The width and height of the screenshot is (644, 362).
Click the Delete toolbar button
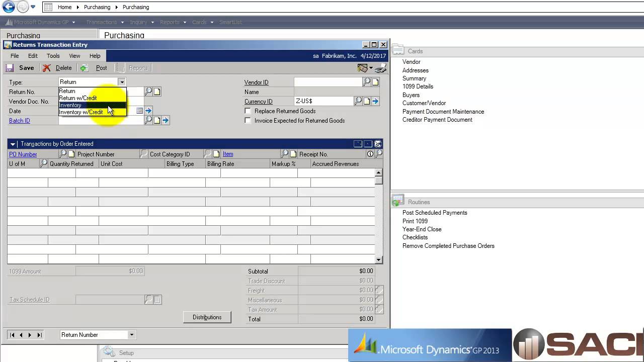pos(57,68)
